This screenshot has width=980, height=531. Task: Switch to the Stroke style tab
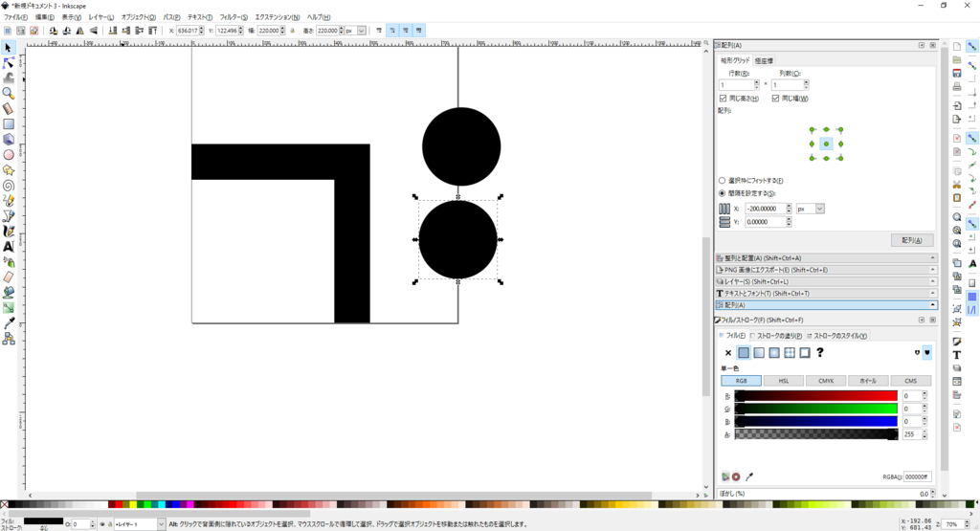coord(836,336)
